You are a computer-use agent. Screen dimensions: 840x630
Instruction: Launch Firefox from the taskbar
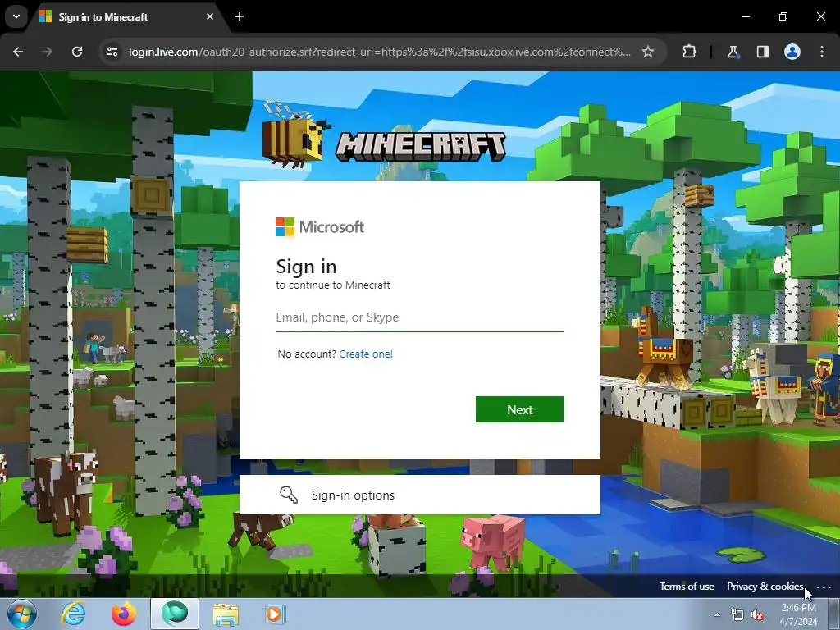pos(124,614)
